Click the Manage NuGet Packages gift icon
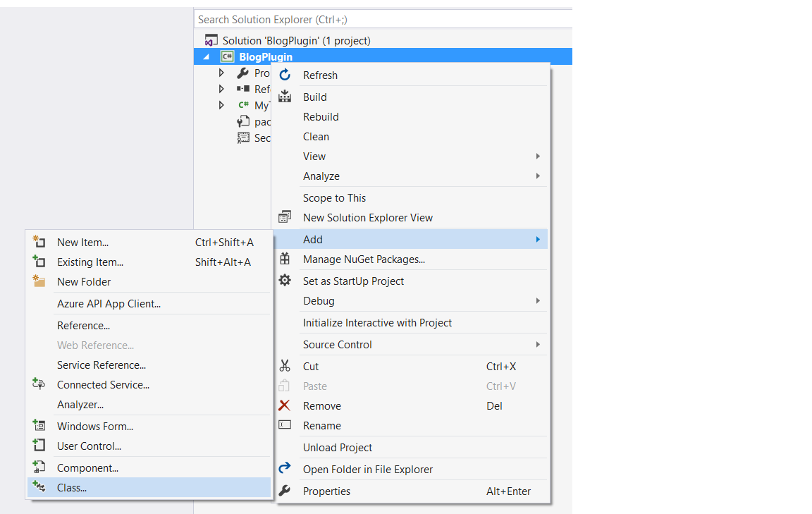 click(x=285, y=259)
